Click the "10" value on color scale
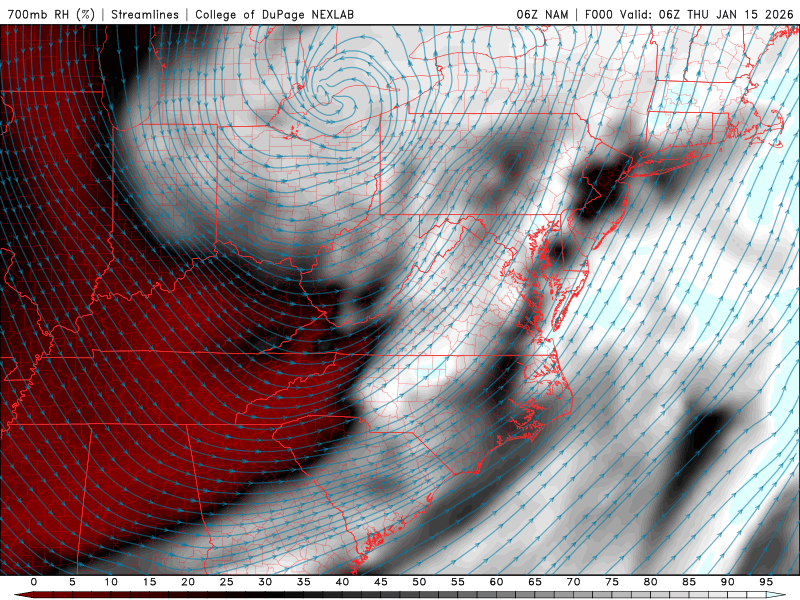Viewport: 800px width, 600px height. point(111,582)
